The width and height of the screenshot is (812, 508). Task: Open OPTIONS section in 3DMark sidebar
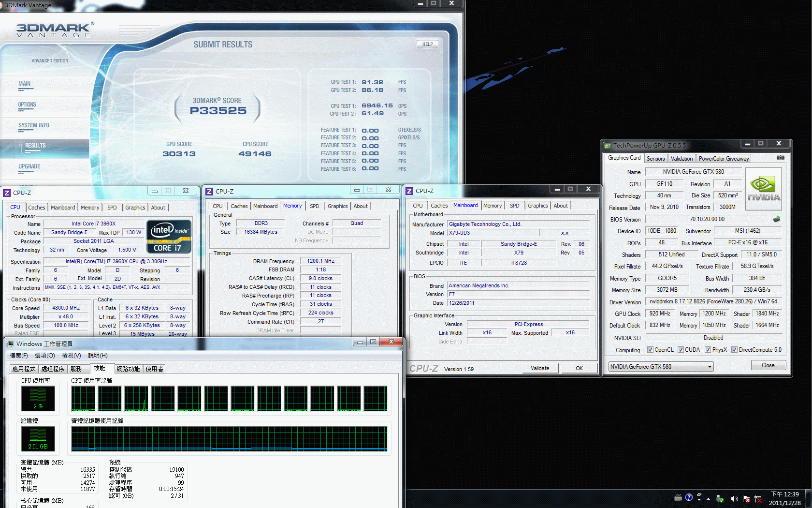27,105
